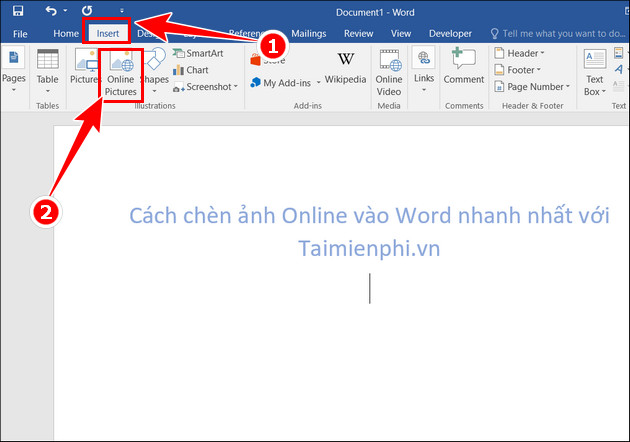
Task: Click the Drop Cap icon
Action: 619,86
